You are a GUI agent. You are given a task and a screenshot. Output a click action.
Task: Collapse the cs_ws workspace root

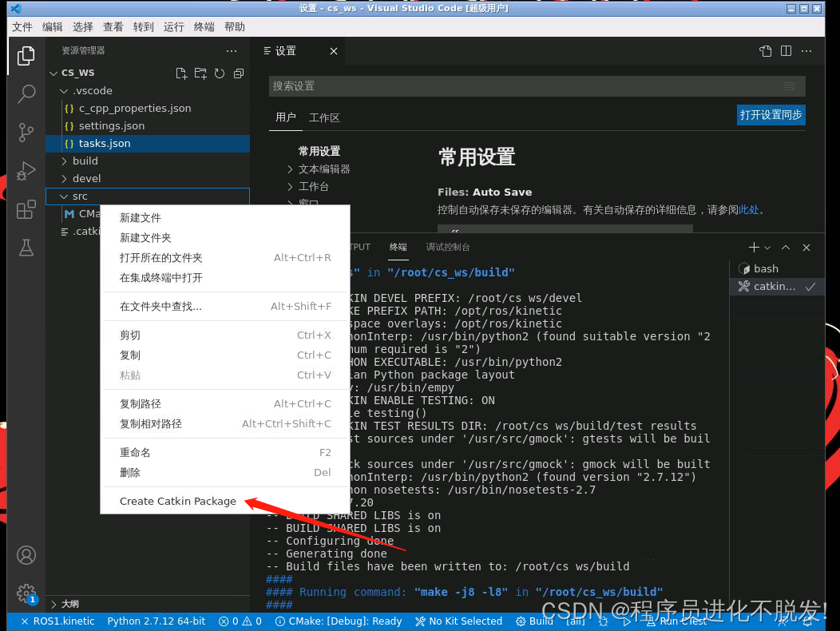click(53, 73)
